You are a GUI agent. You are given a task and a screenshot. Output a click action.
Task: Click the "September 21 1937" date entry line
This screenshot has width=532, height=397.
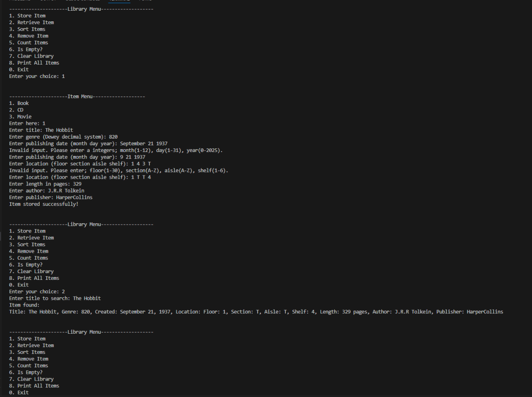pyautogui.click(x=88, y=143)
